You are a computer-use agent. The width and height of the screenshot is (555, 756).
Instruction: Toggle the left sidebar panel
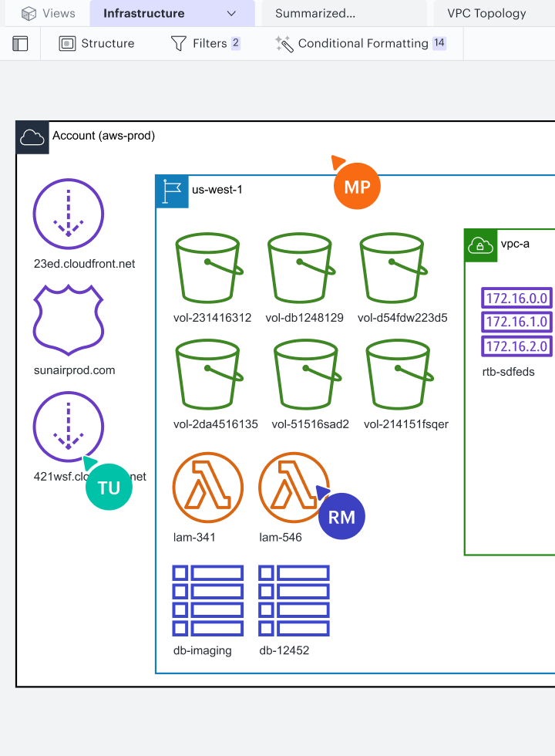pyautogui.click(x=20, y=44)
